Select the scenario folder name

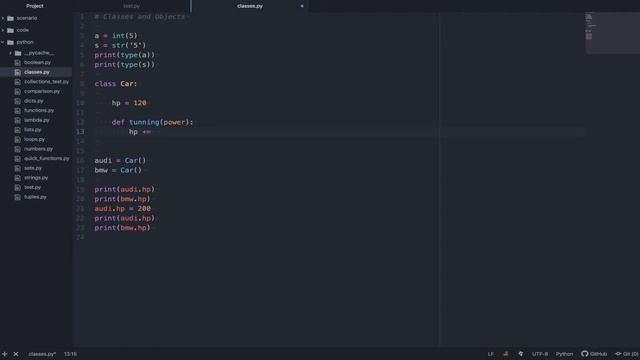(27, 18)
